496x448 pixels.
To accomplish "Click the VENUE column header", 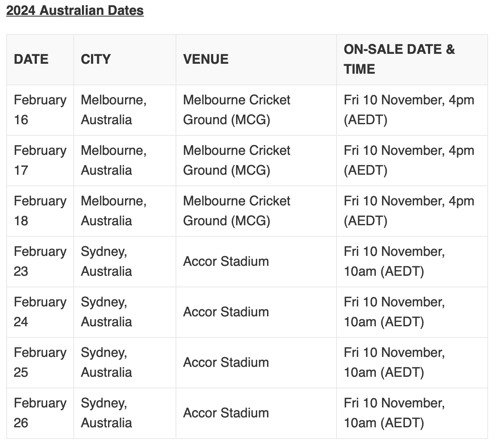I will pyautogui.click(x=256, y=60).
